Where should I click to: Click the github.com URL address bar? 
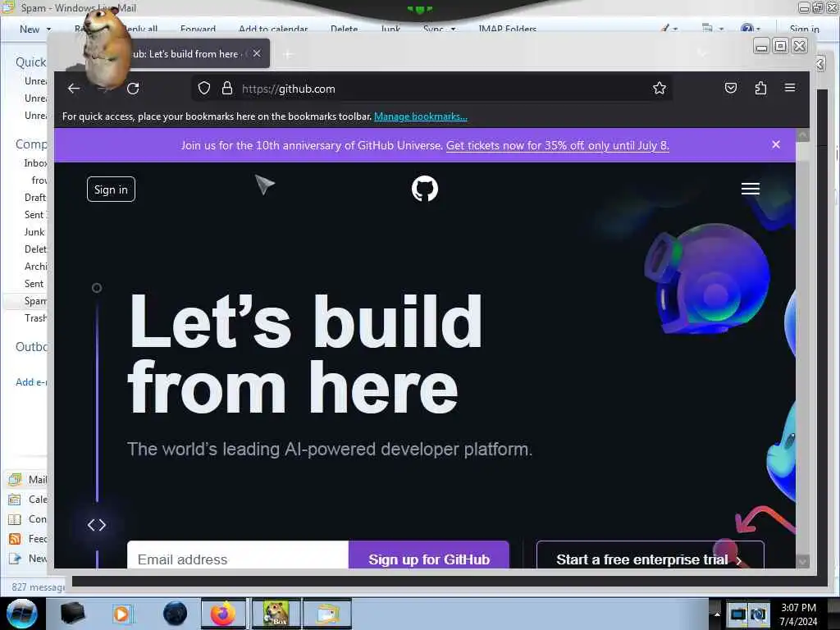[x=431, y=89]
